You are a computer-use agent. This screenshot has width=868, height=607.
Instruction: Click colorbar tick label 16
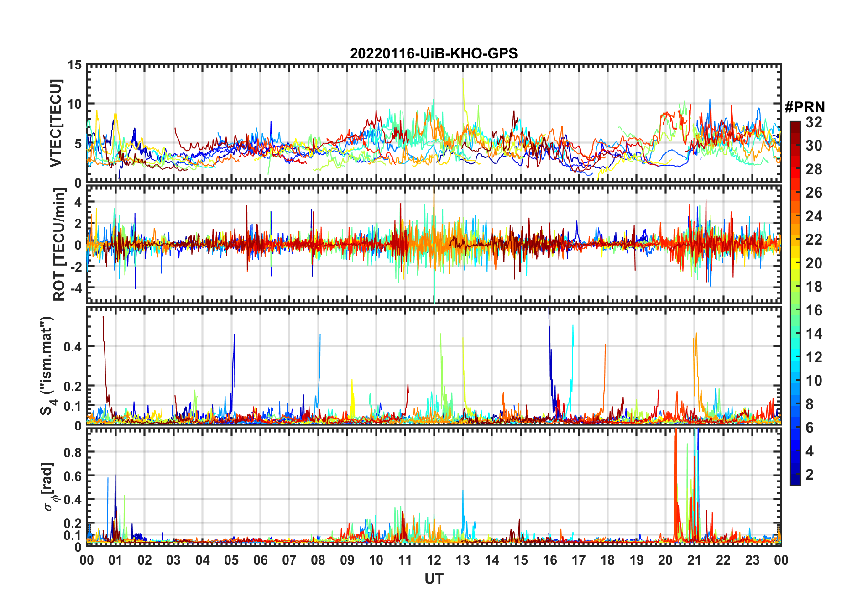tap(814, 310)
